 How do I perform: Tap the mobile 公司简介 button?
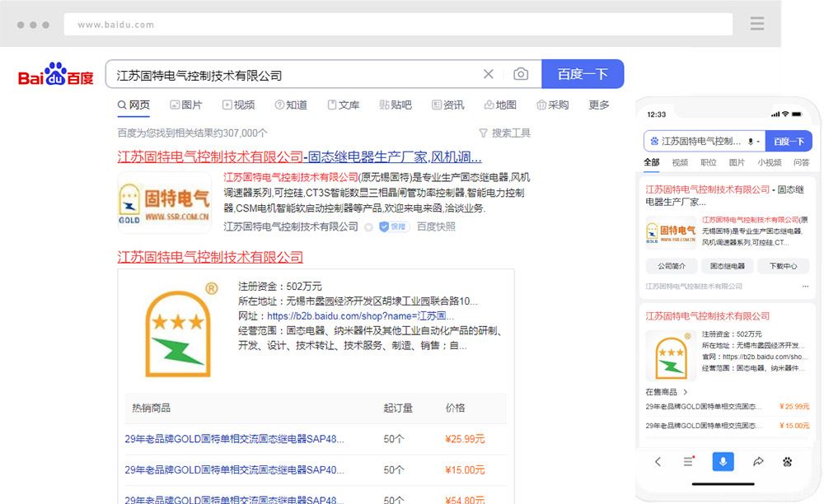672,266
